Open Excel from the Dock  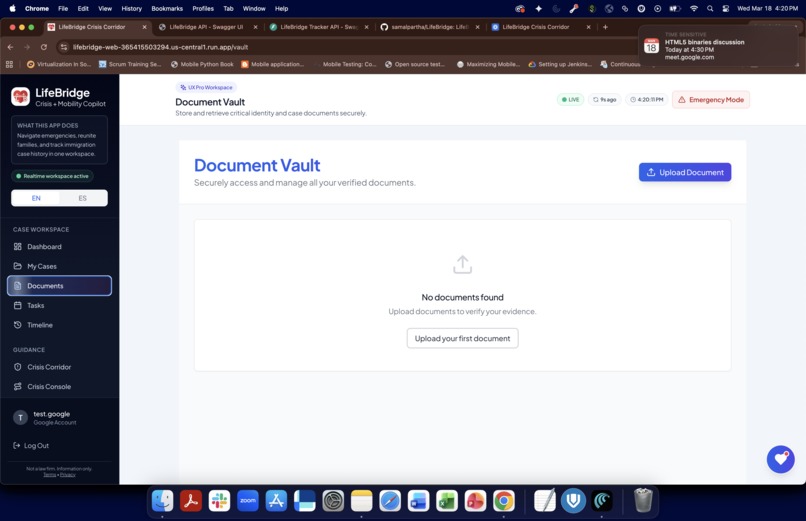click(x=447, y=500)
